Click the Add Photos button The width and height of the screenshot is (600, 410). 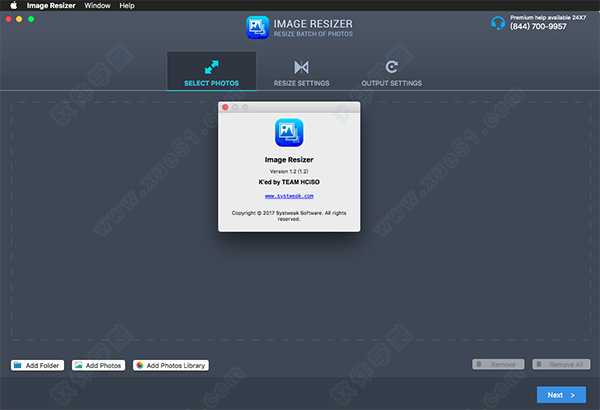pyautogui.click(x=98, y=365)
